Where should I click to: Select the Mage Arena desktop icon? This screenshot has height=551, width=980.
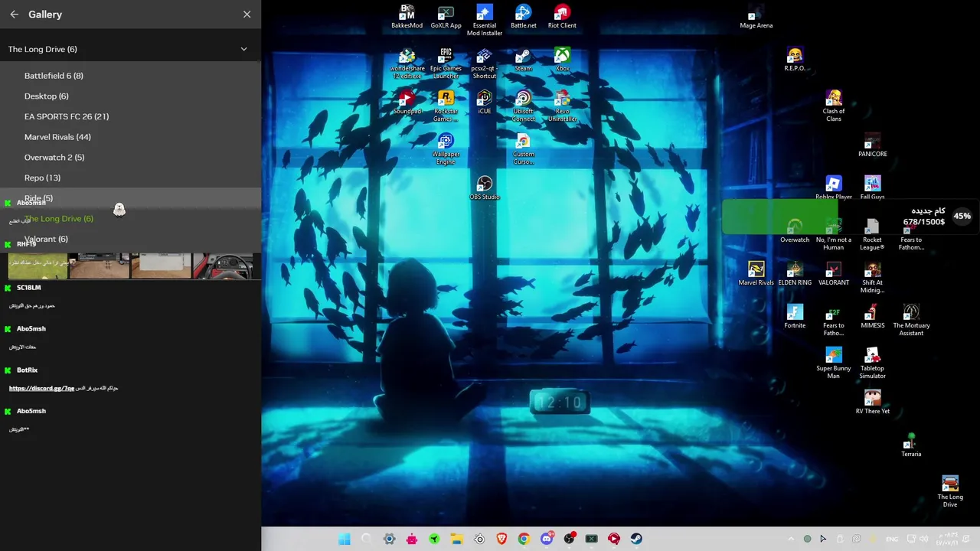coord(756,17)
